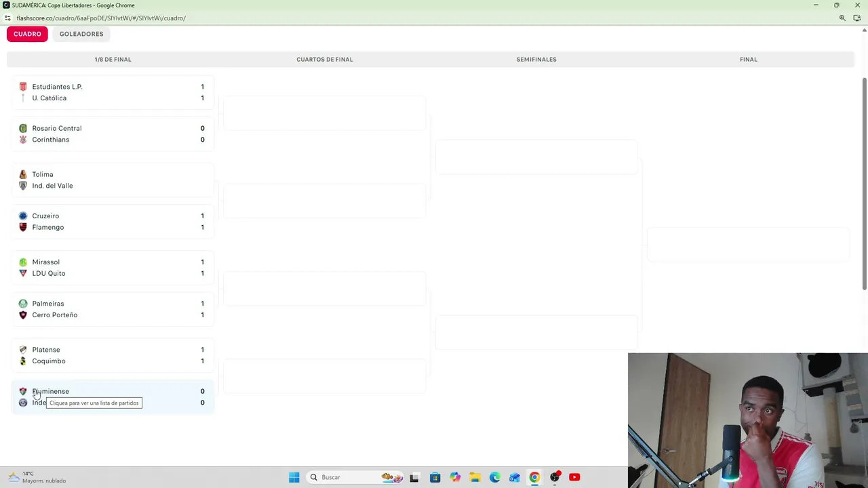Open Microsoft Edge from the taskbar
The width and height of the screenshot is (868, 488).
[495, 477]
